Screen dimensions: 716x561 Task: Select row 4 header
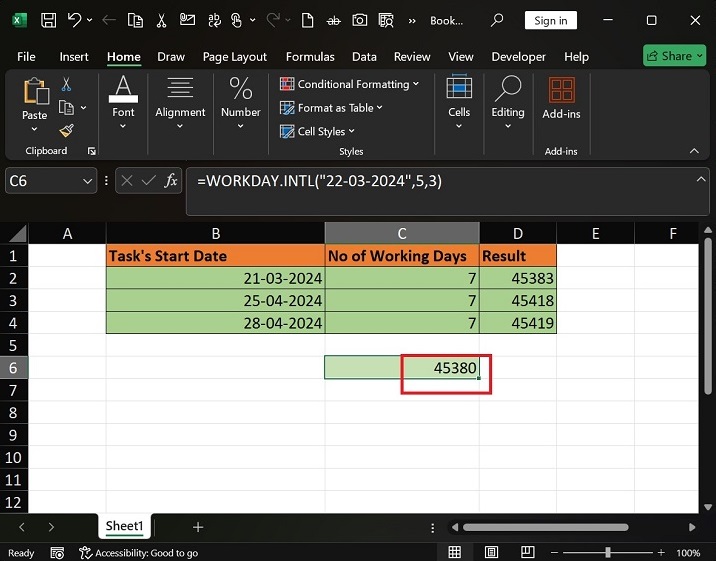point(14,323)
